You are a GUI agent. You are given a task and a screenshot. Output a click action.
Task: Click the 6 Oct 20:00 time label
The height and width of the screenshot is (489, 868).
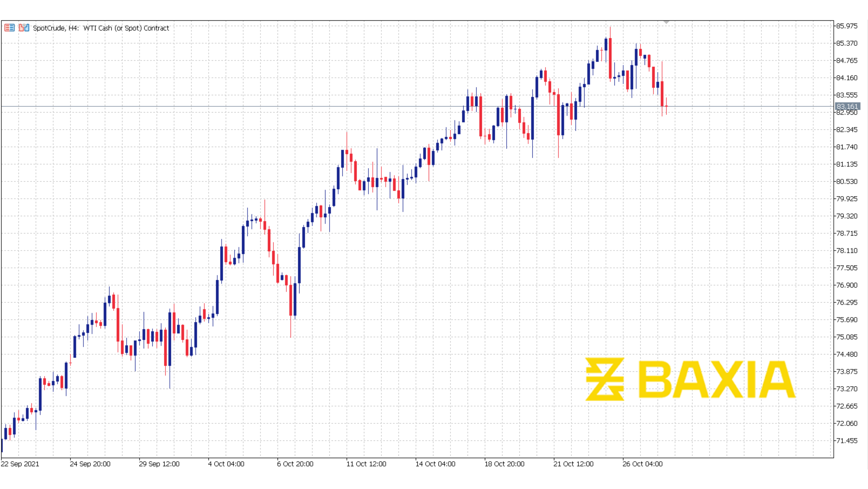click(295, 464)
